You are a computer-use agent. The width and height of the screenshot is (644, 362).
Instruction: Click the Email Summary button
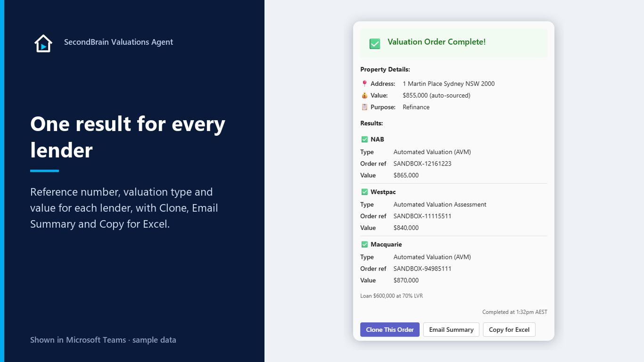pyautogui.click(x=451, y=329)
